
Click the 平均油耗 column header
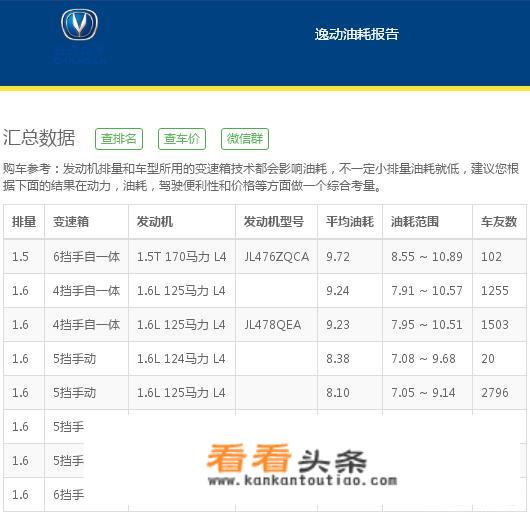coord(350,222)
